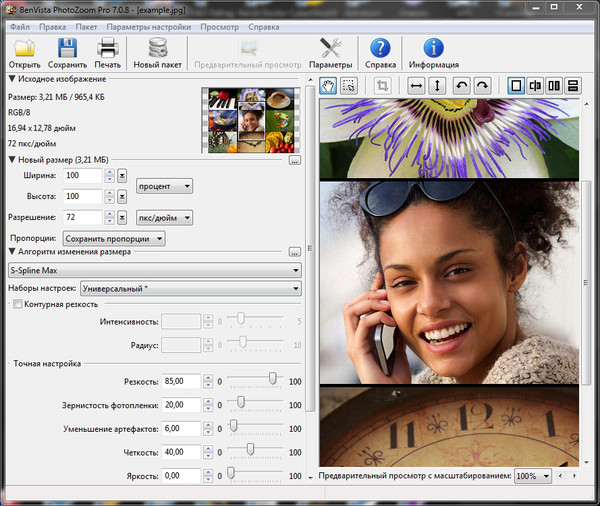Rotate the image counterclockwise

[x=461, y=86]
